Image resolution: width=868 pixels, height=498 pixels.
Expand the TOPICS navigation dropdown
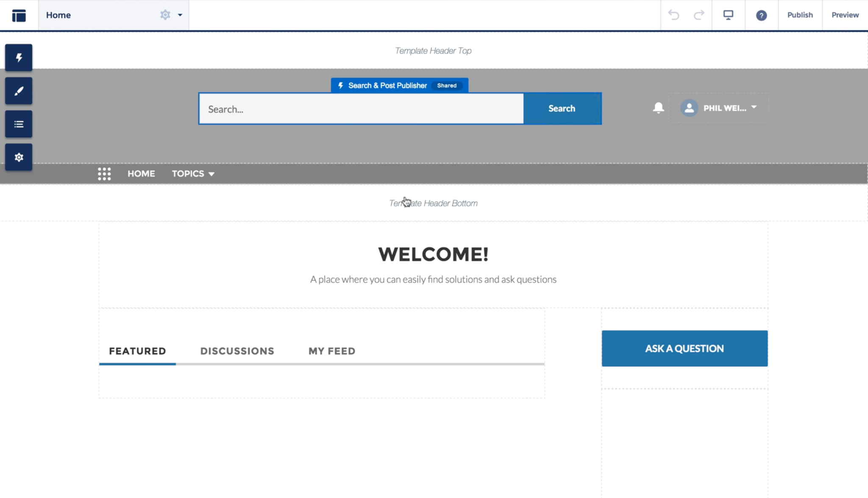pyautogui.click(x=193, y=174)
